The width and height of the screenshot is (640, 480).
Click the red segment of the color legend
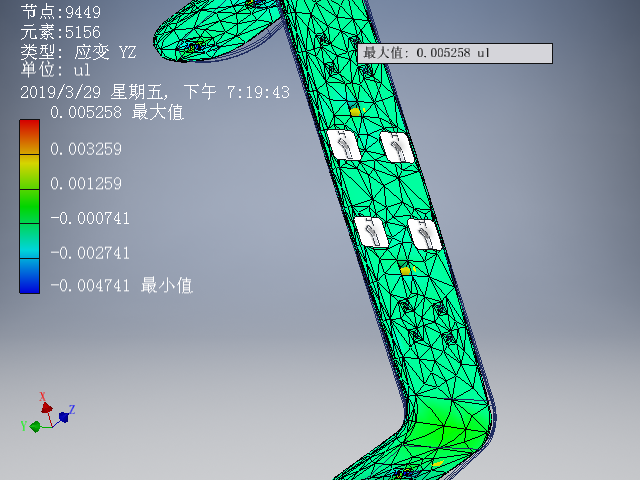(29, 136)
